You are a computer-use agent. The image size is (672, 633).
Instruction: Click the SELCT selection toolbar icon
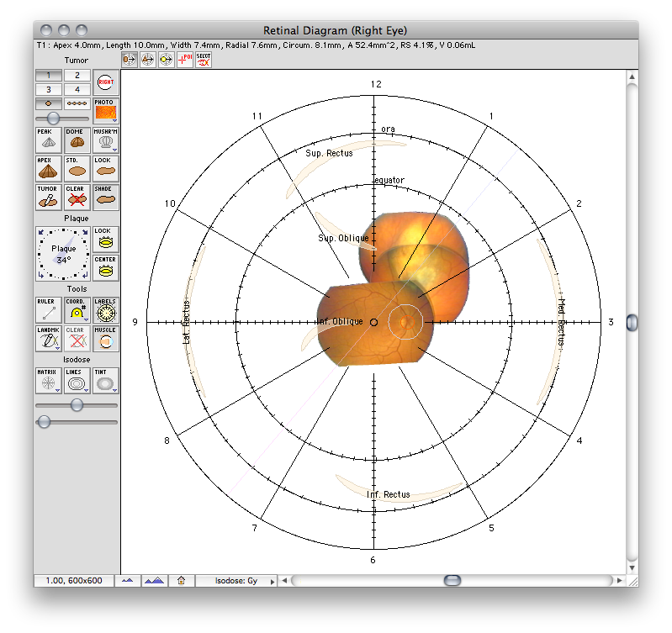tap(204, 60)
